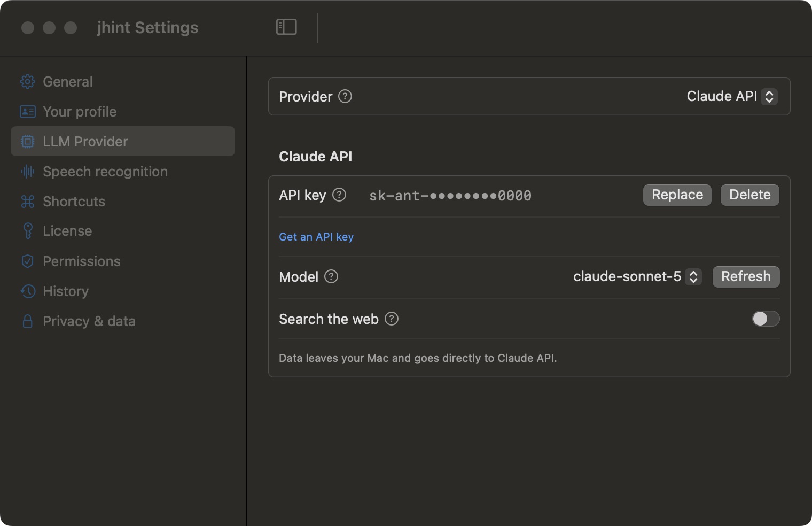Viewport: 812px width, 526px height.
Task: Show help for Search the web
Action: (x=392, y=319)
